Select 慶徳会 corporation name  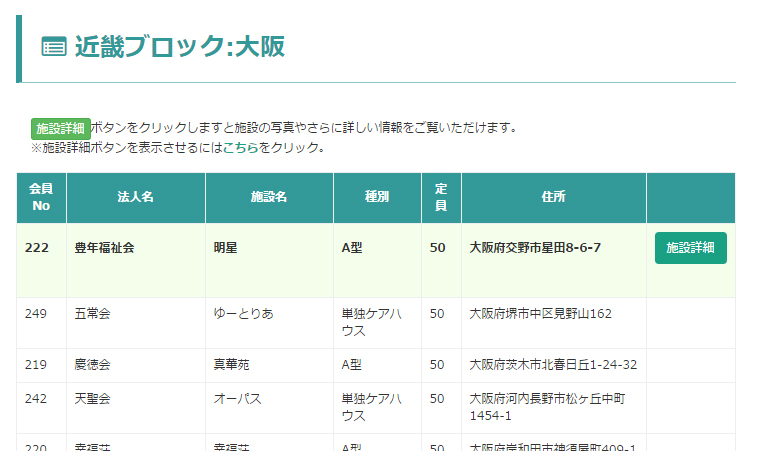92,365
